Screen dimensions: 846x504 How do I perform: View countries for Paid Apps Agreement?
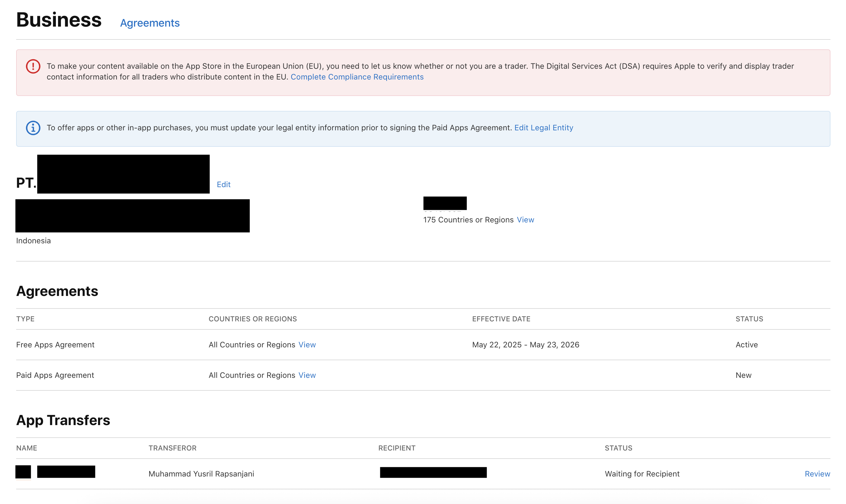click(307, 375)
